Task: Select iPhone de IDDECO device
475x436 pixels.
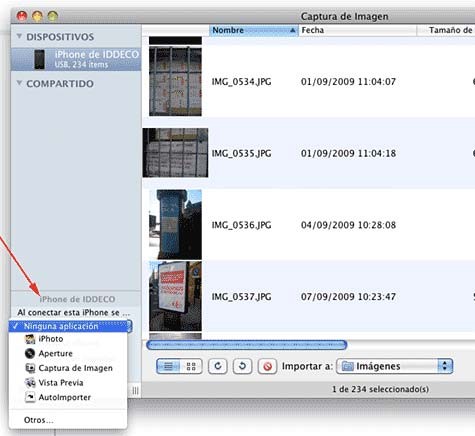Action: pos(76,59)
